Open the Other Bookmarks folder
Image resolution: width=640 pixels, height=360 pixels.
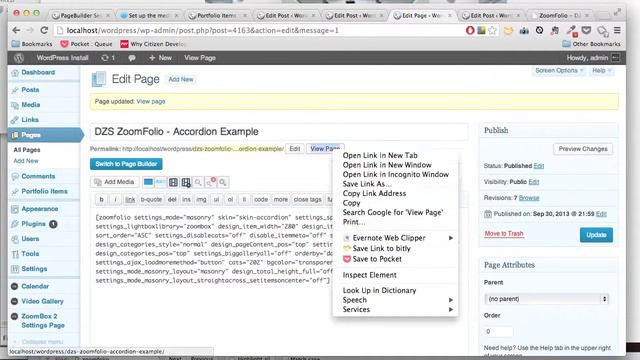click(x=591, y=44)
